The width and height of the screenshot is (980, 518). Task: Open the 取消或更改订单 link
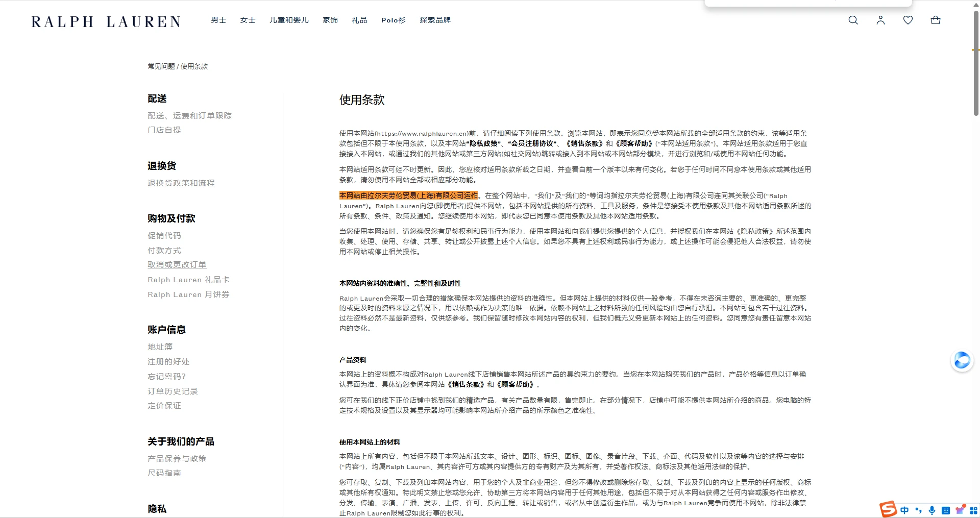pos(177,265)
